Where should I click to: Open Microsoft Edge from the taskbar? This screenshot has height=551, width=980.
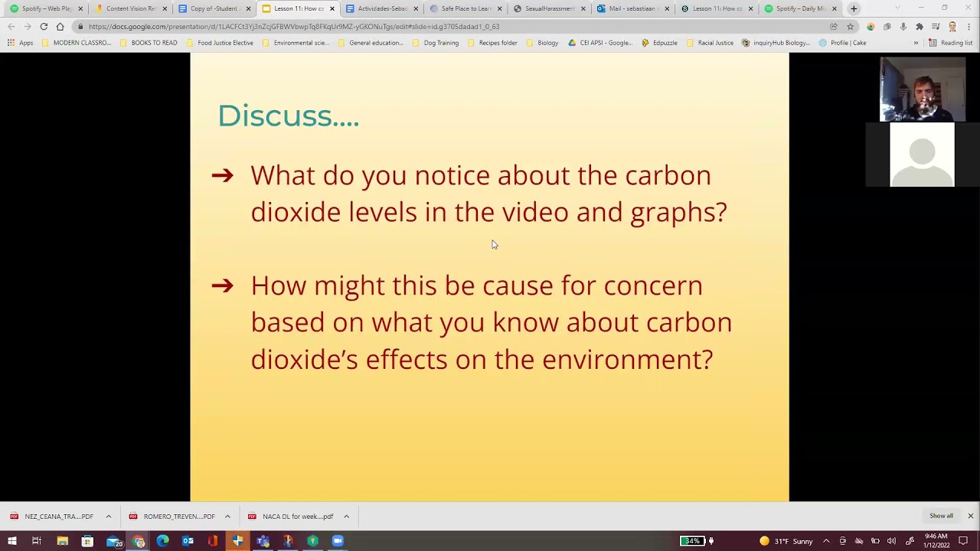click(x=162, y=541)
